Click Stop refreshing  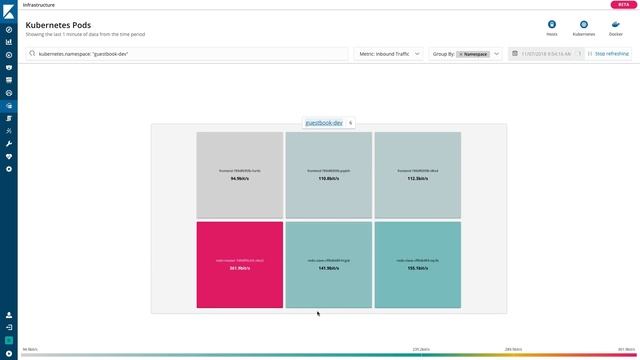click(611, 53)
